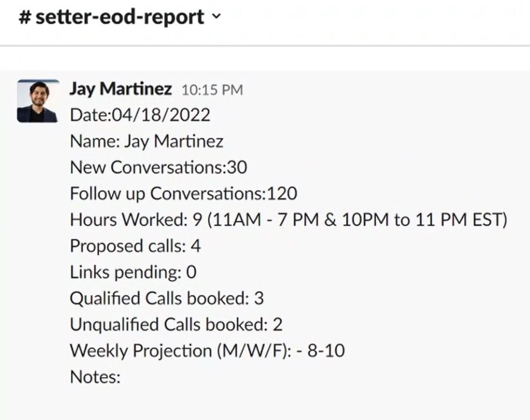
Task: Open the Jay Martinez sender name profile
Action: click(121, 89)
